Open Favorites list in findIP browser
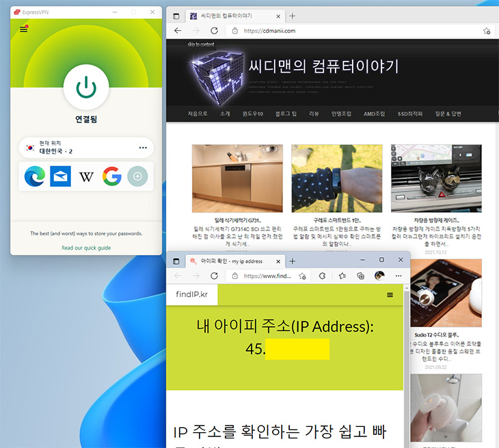 (342, 276)
